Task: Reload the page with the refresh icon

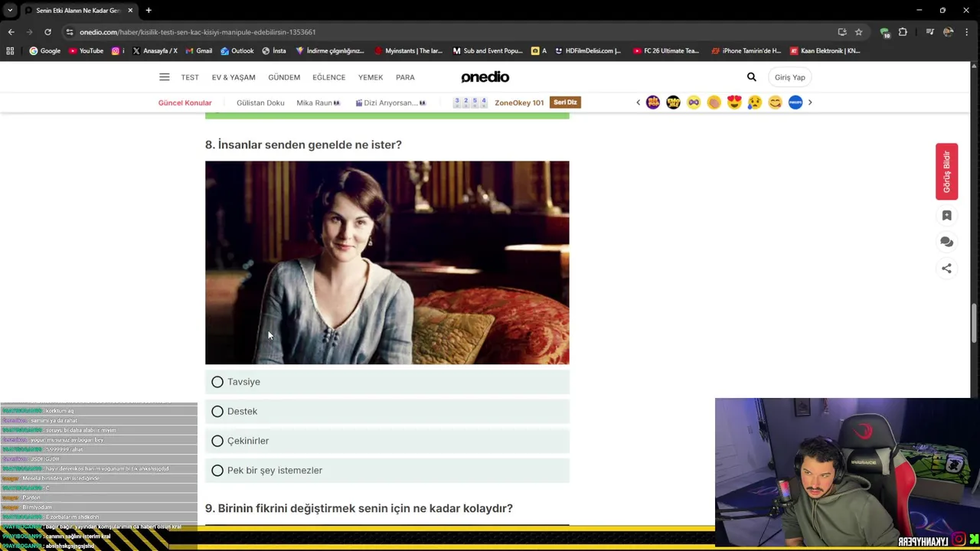Action: [47, 32]
